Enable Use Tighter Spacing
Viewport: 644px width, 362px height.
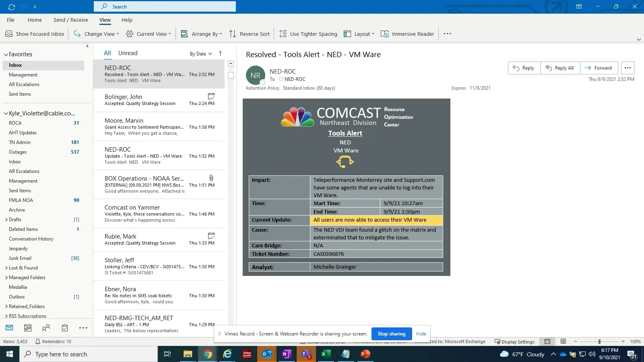[x=308, y=34]
